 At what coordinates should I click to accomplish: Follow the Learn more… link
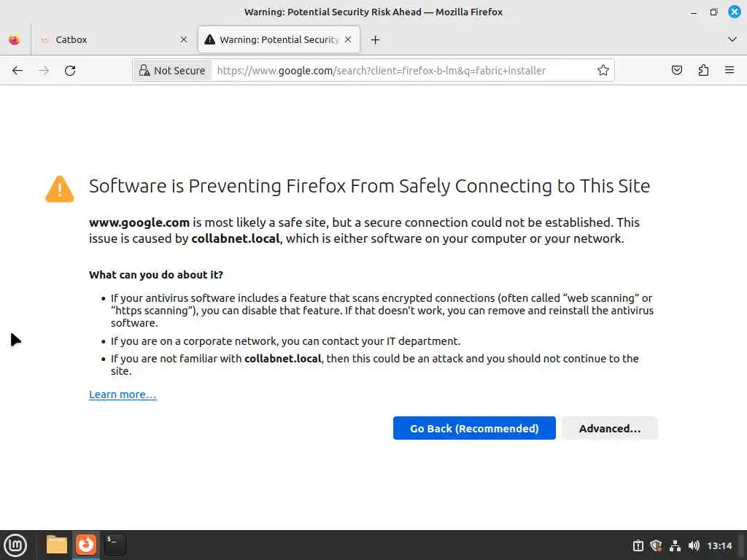[x=123, y=394]
